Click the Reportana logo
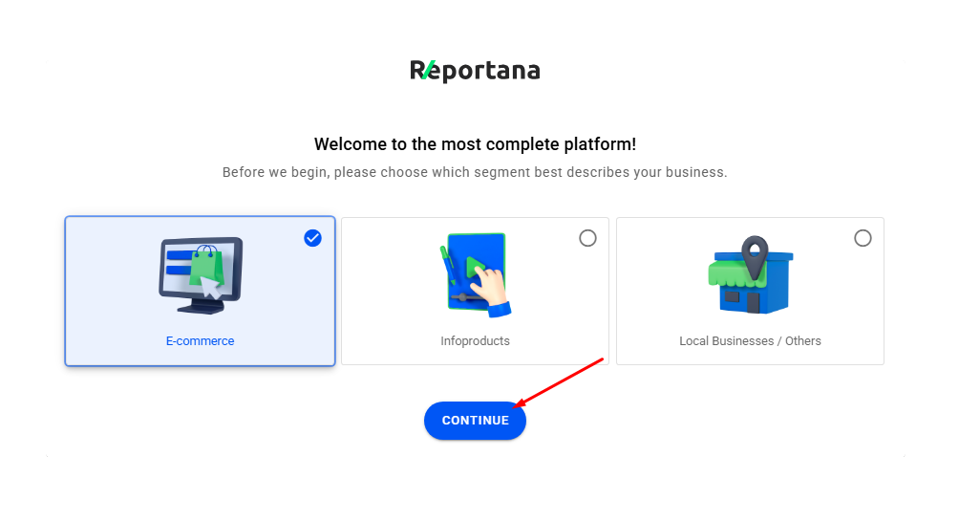 click(475, 71)
